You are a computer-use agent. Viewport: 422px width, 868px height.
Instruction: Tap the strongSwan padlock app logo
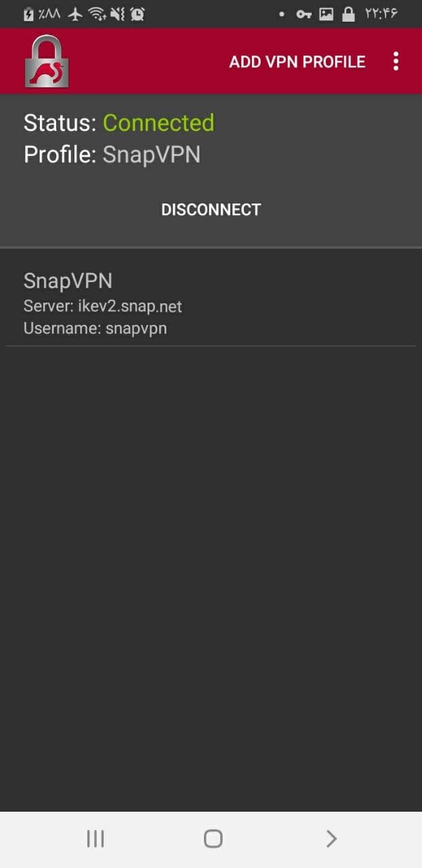coord(47,61)
